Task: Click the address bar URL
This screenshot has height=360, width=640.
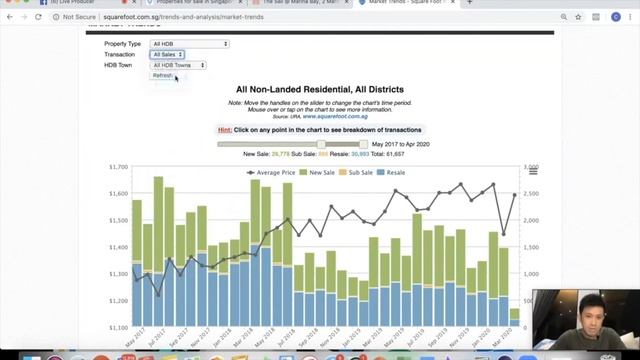Action: [183, 17]
